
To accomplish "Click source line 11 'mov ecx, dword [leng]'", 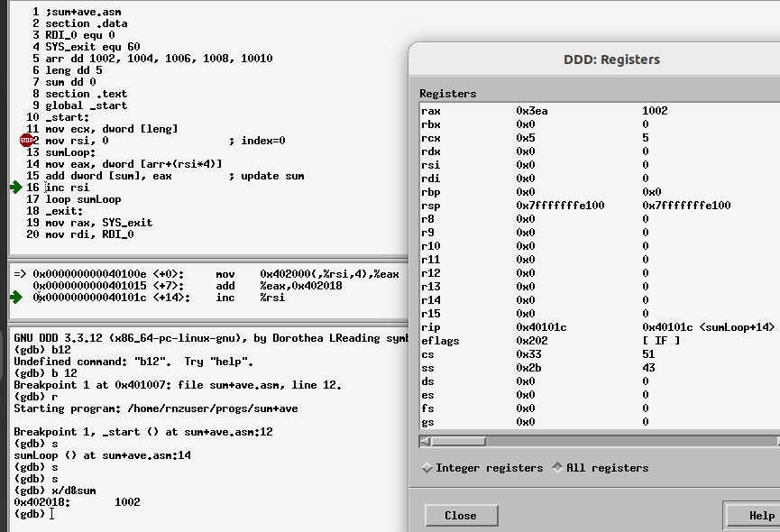I will click(x=112, y=129).
